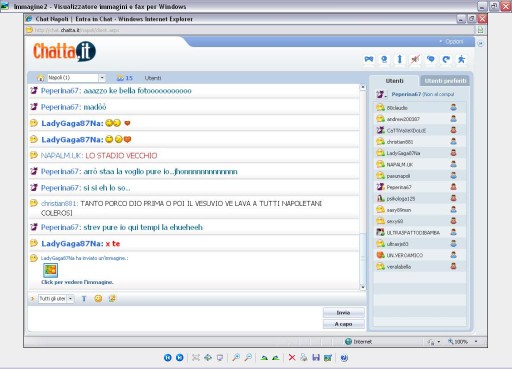Viewport: 512px width, 369px height.
Task: Click the zoom out magnifier icon
Action: (248, 358)
